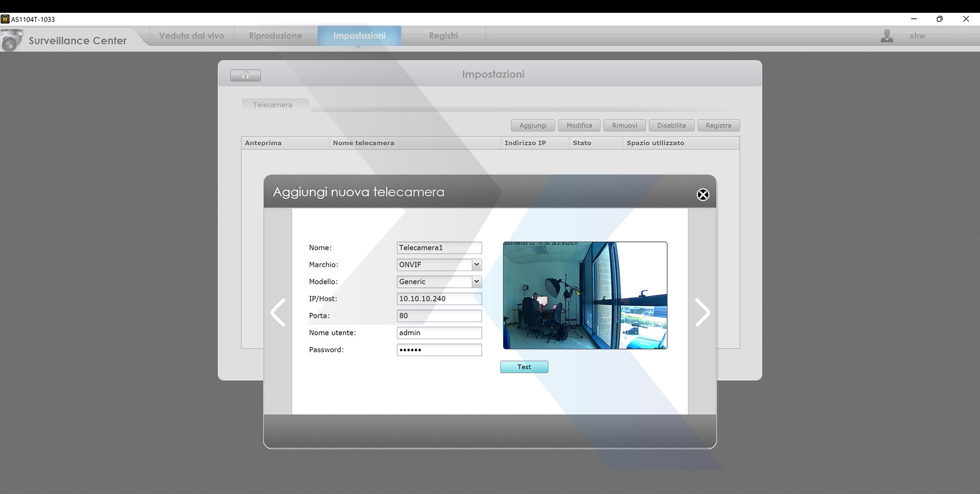This screenshot has width=980, height=494.
Task: Click the Surveillance Center camera logo
Action: click(x=11, y=40)
